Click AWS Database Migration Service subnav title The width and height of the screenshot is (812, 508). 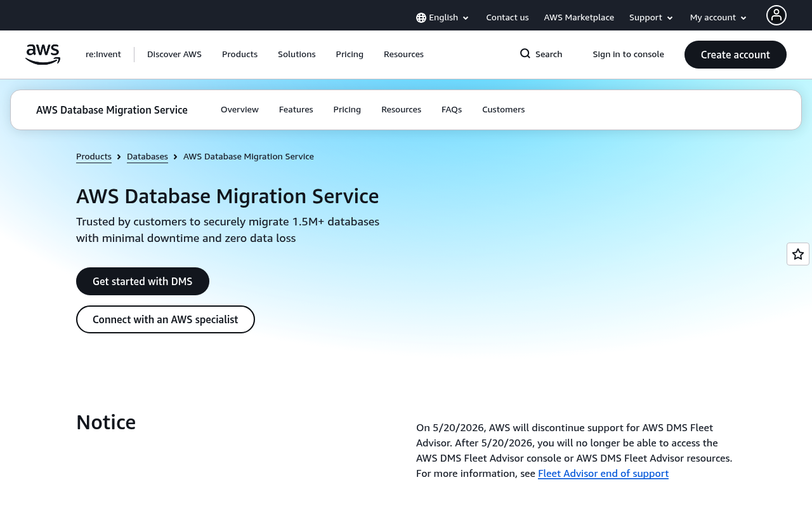112,110
